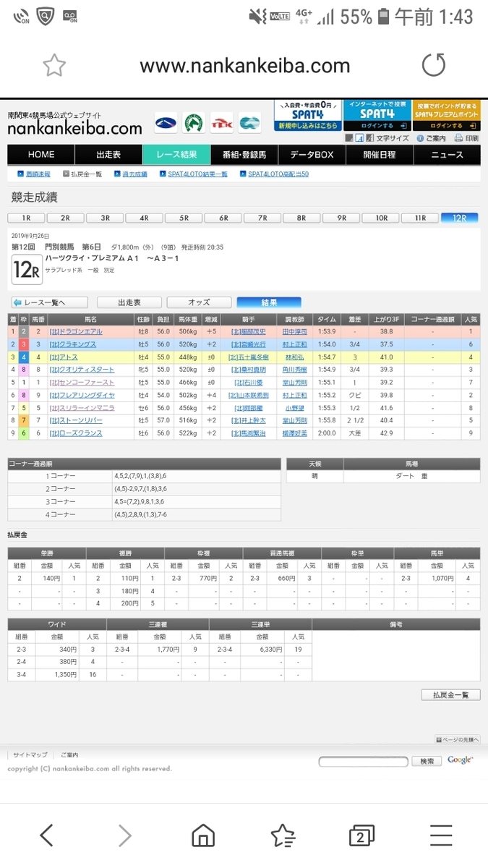Viewport: 488px width, 868px height.
Task: Open horse ローズクランス details
Action: point(76,433)
